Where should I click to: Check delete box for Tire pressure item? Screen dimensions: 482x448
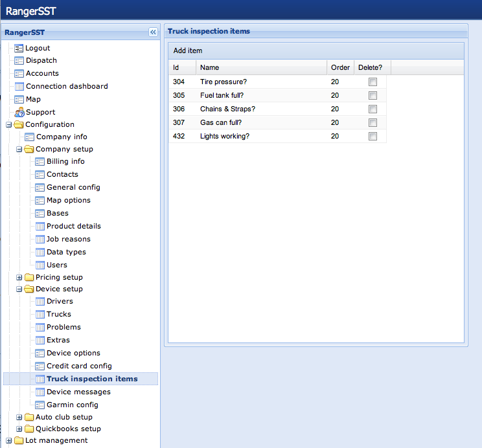click(373, 82)
